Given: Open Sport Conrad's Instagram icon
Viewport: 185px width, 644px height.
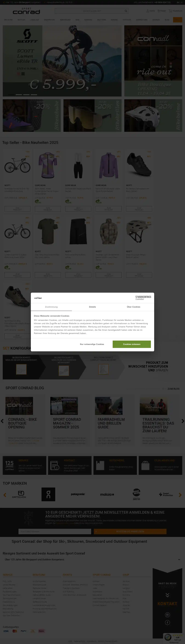Looking at the screenshot, I should 167,615.
